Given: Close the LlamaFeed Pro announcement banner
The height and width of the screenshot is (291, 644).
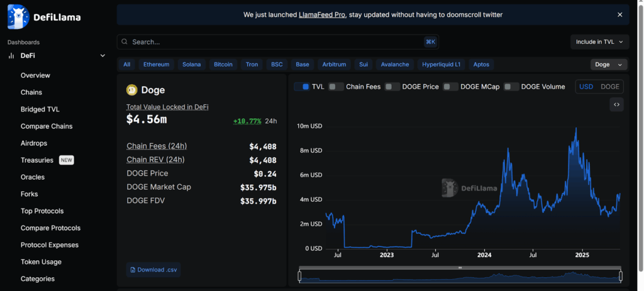Looking at the screenshot, I should 619,15.
